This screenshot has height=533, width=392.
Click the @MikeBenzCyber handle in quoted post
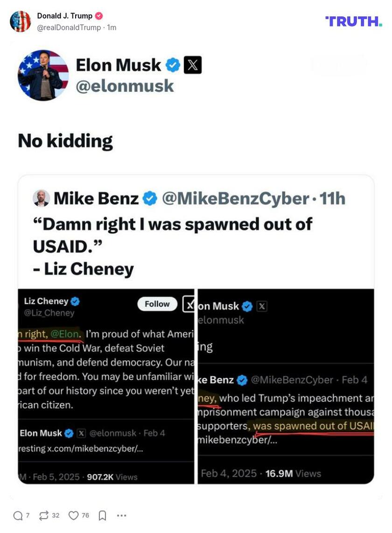pos(235,199)
